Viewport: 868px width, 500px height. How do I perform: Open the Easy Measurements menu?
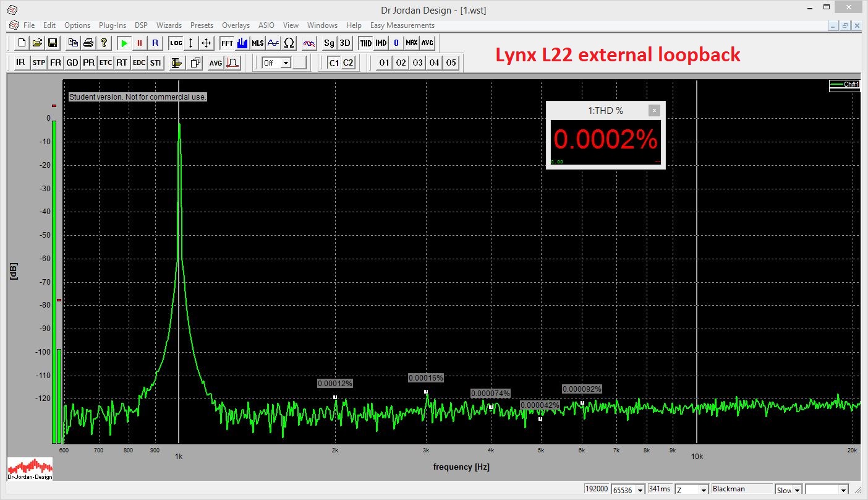402,25
